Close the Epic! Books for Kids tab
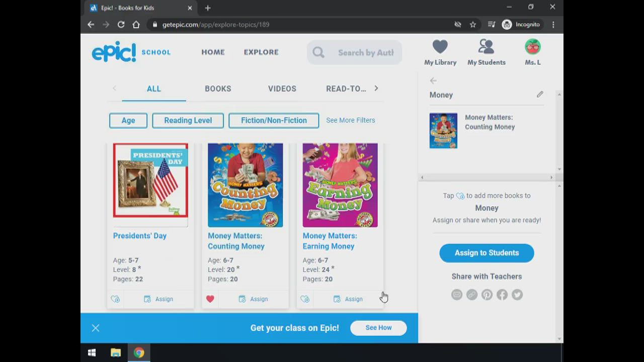 190,8
